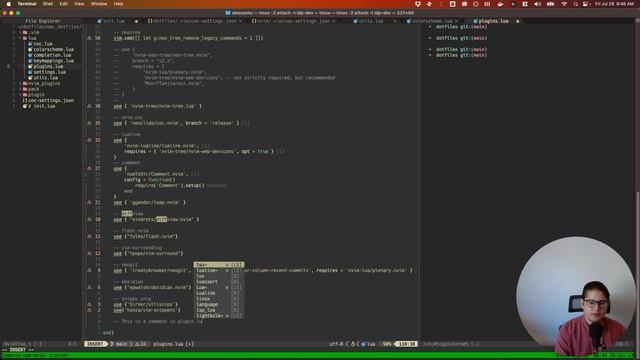640x360 pixels.
Task: Click the File Explorer header
Action: coord(43,21)
